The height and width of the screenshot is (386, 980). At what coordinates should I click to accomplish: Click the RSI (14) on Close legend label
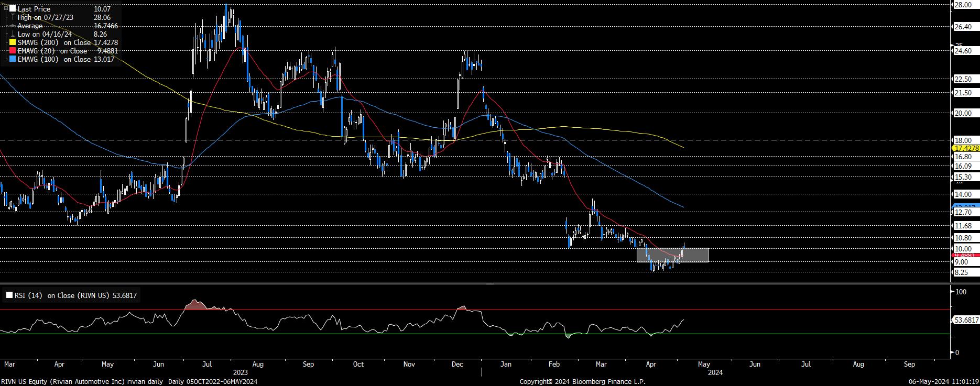pos(77,295)
